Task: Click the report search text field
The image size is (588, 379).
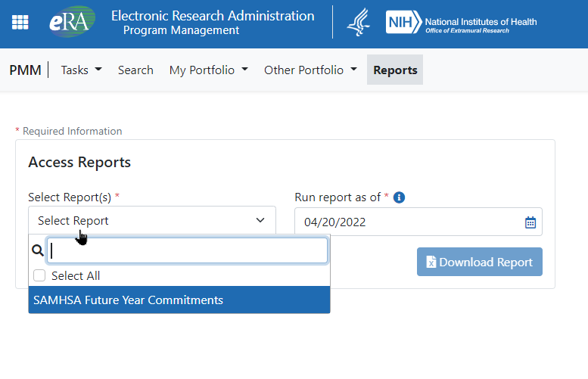Action: 187,251
